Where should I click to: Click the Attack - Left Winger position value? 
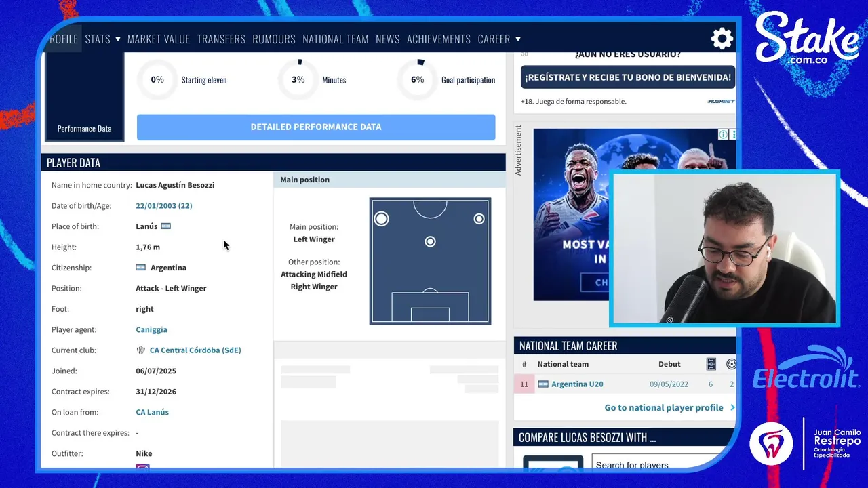[x=171, y=289]
